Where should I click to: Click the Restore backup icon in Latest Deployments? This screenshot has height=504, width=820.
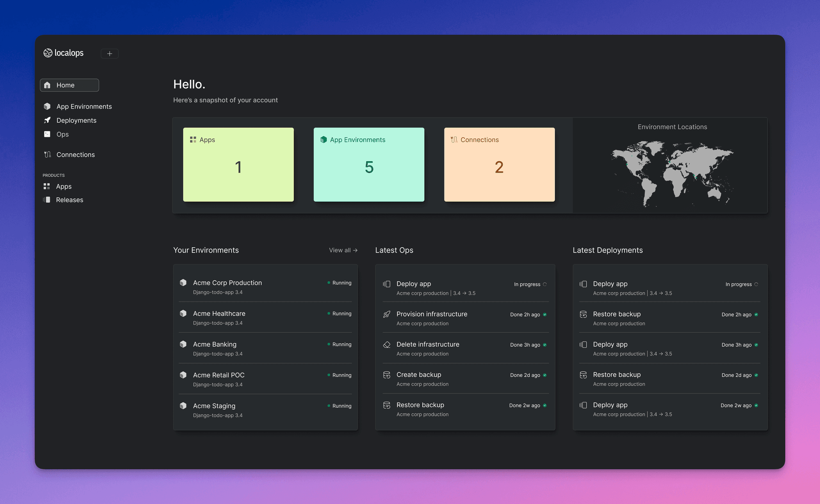coord(583,315)
